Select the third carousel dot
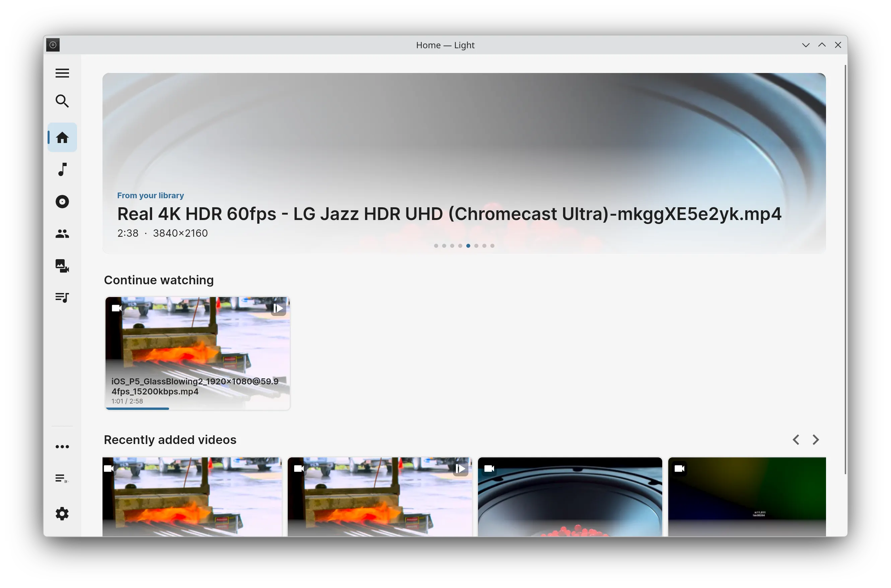The height and width of the screenshot is (588, 891). 453,246
